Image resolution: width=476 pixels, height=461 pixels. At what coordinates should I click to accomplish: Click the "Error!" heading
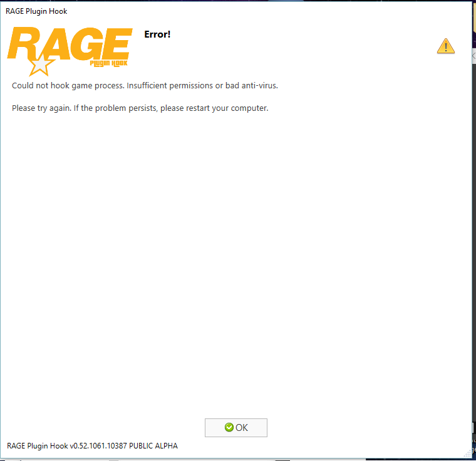(157, 34)
